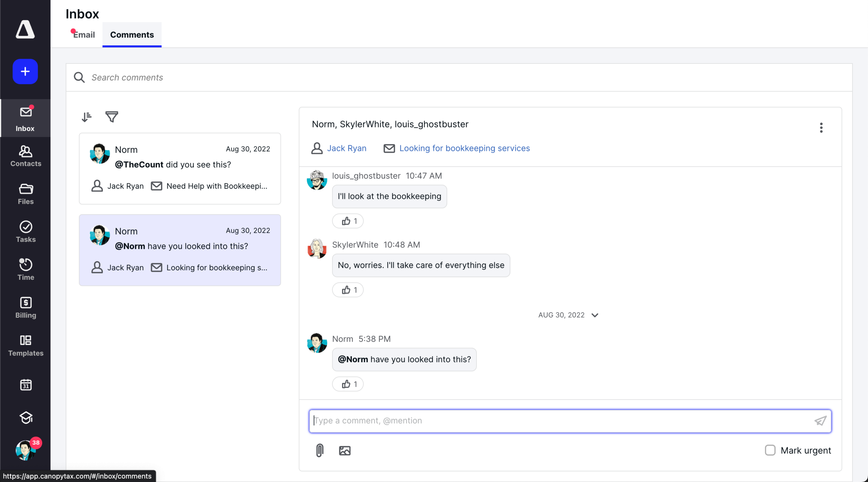Open the filter comments funnel icon
The height and width of the screenshot is (482, 868).
112,117
